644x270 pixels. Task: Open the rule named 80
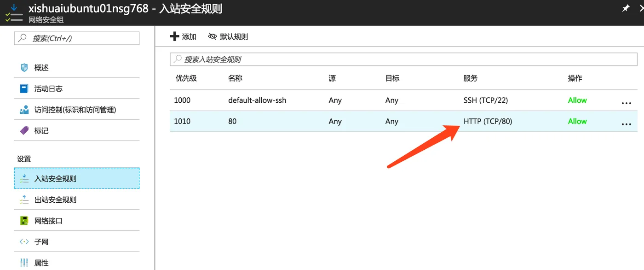pyautogui.click(x=232, y=121)
